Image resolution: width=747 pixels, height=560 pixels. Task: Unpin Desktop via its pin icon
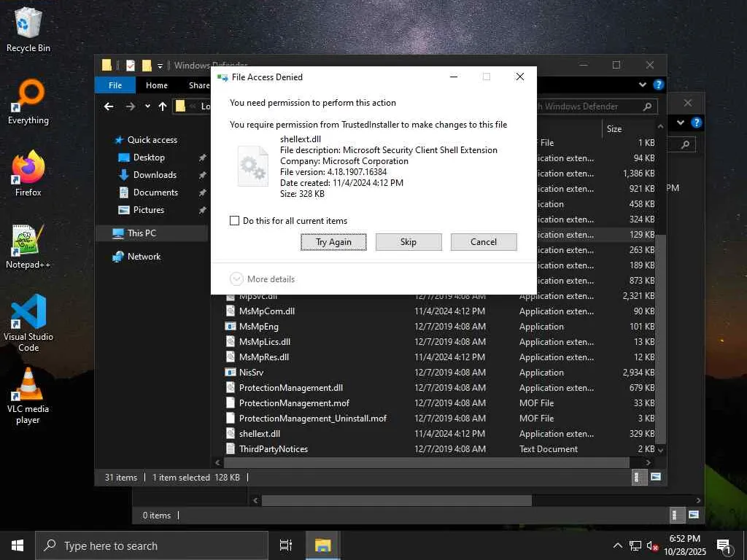(203, 157)
